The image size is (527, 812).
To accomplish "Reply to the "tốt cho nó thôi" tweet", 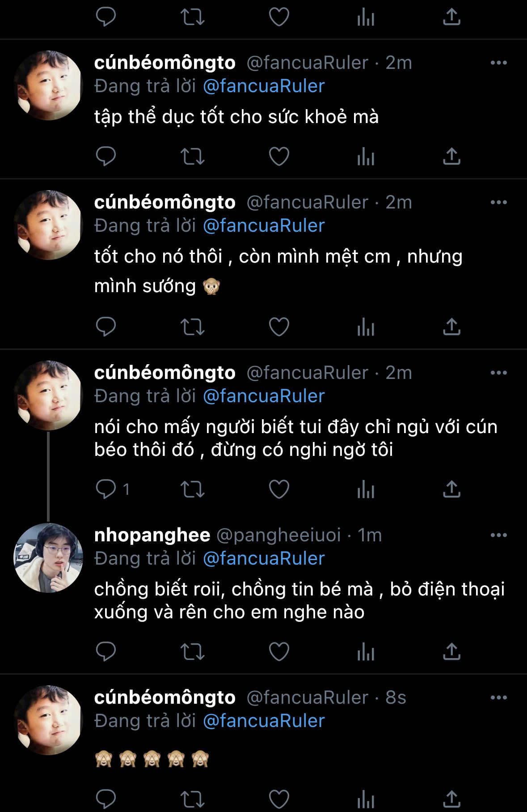I will tap(106, 327).
